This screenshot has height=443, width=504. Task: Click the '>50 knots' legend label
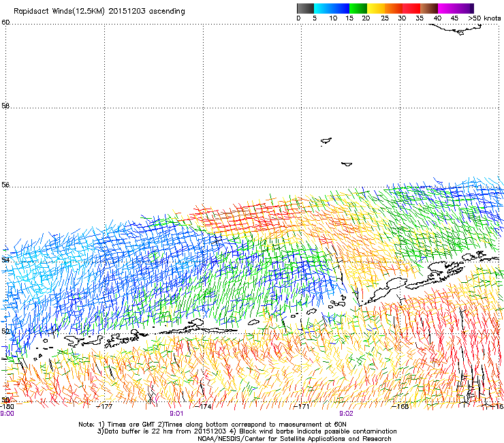(x=484, y=18)
